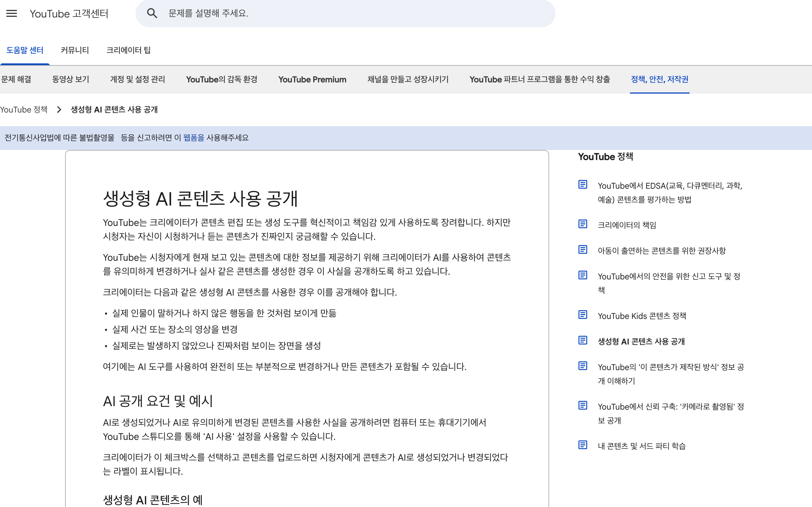Image resolution: width=812 pixels, height=507 pixels.
Task: Open YouTube 파트너 프로그램을 통한 수익 창출 category
Action: (540, 79)
